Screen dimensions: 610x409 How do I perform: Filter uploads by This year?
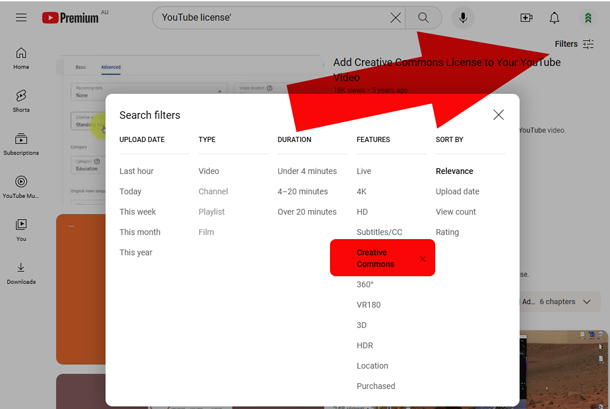pyautogui.click(x=136, y=252)
